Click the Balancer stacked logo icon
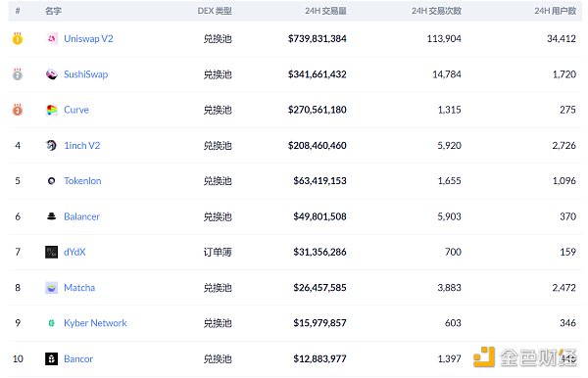The height and width of the screenshot is (378, 588). tap(52, 216)
